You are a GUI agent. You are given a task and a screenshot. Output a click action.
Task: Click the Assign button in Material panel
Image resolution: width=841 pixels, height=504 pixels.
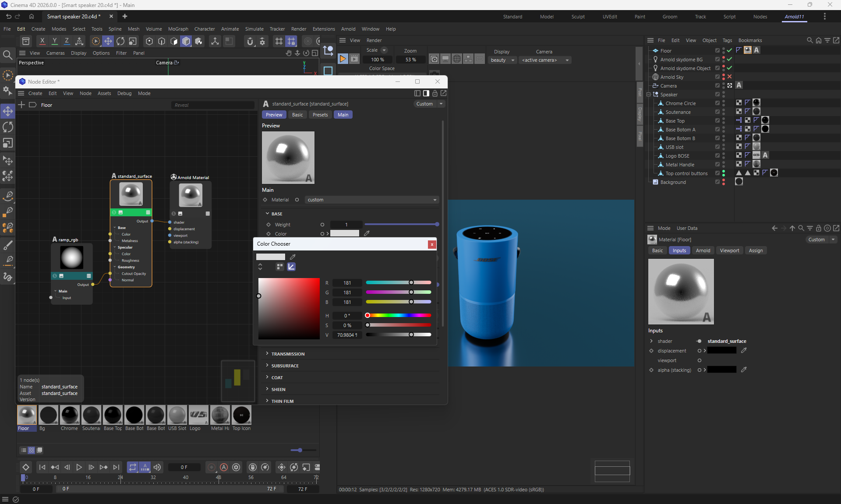[x=756, y=250]
